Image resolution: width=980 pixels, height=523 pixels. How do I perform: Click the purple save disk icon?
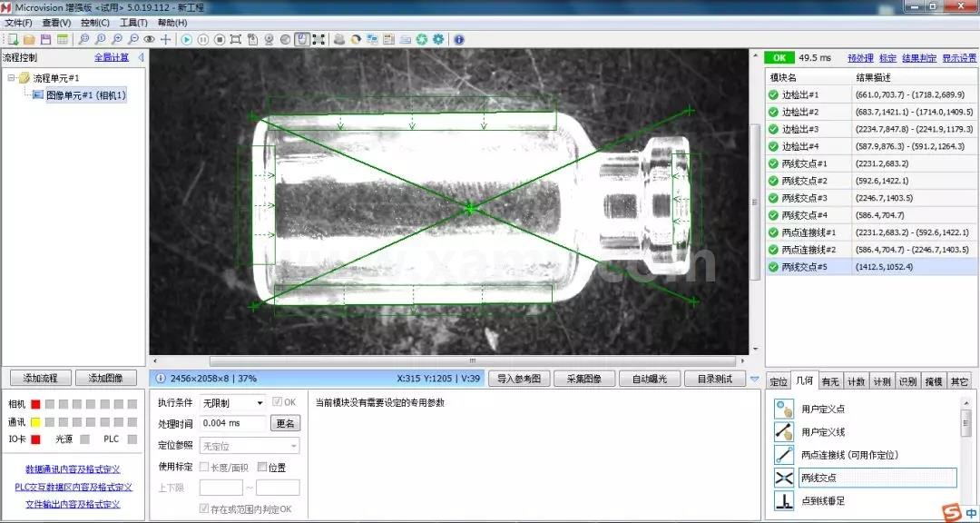pyautogui.click(x=45, y=39)
